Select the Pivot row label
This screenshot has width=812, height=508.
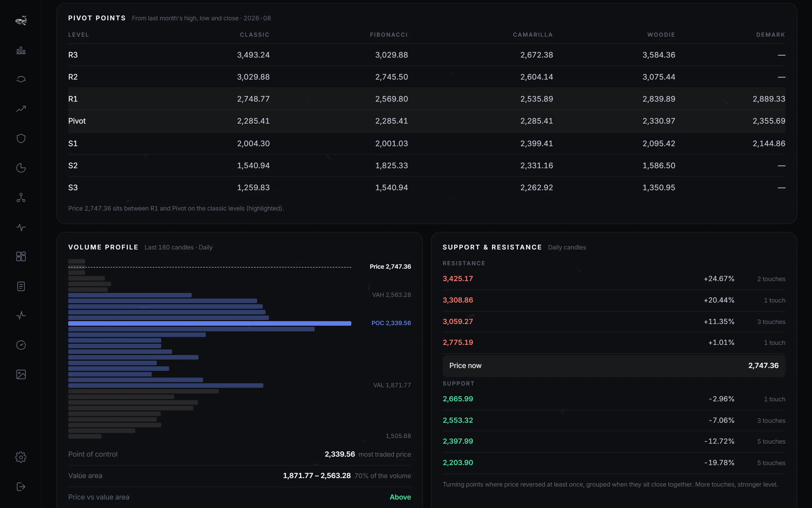tap(77, 121)
